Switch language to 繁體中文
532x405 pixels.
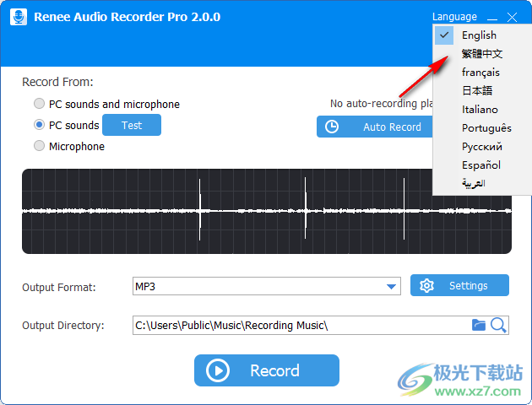click(482, 53)
